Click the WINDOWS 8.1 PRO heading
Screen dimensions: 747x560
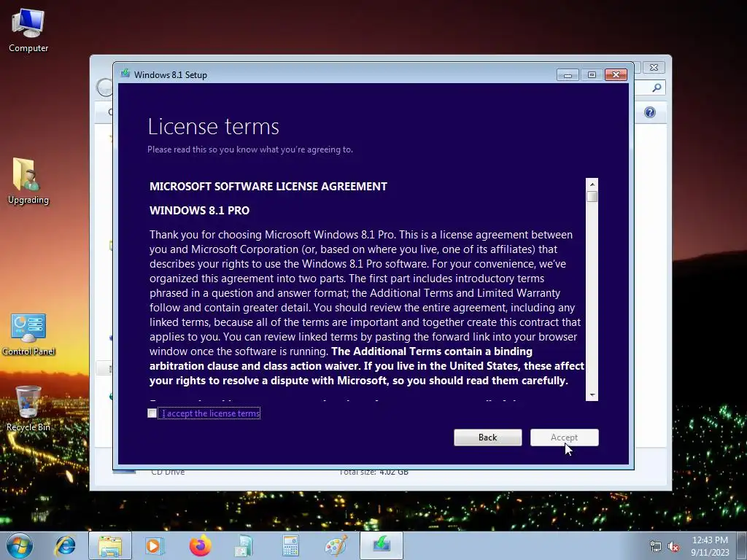[200, 211]
